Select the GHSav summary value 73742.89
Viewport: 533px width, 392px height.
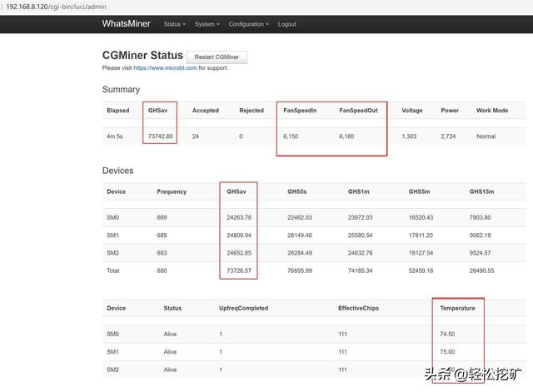(160, 136)
